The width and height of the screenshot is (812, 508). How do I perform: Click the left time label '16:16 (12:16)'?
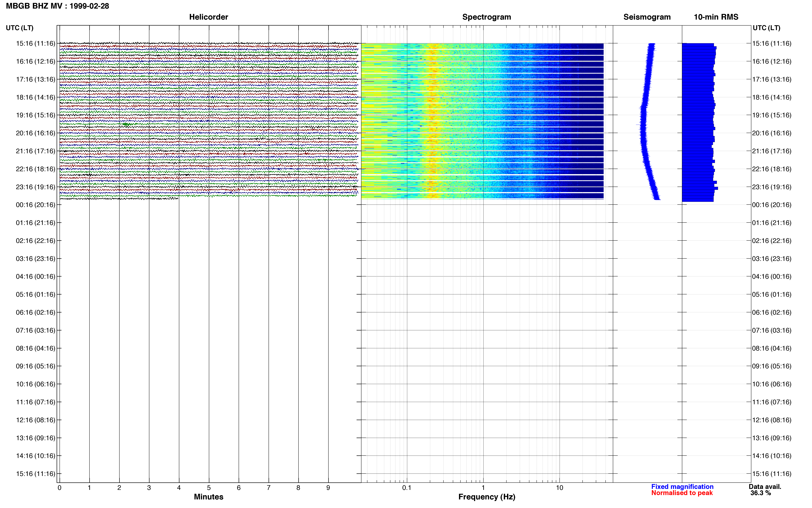(36, 61)
